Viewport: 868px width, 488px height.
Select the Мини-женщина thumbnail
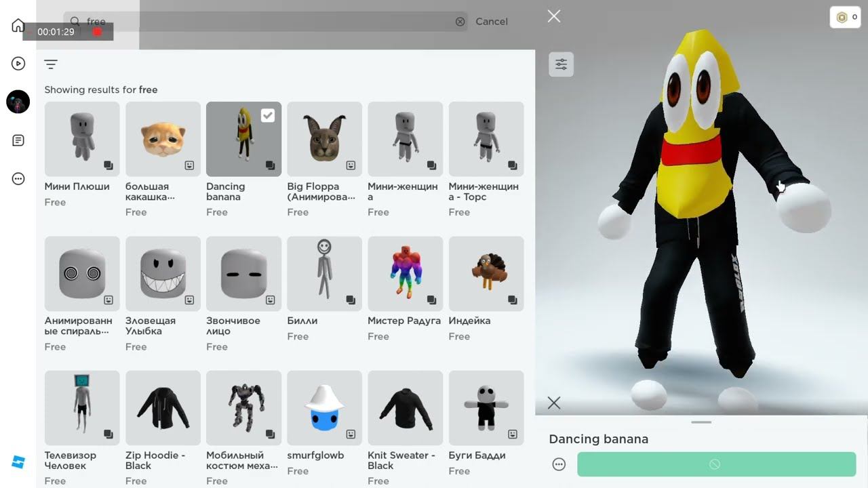point(405,139)
